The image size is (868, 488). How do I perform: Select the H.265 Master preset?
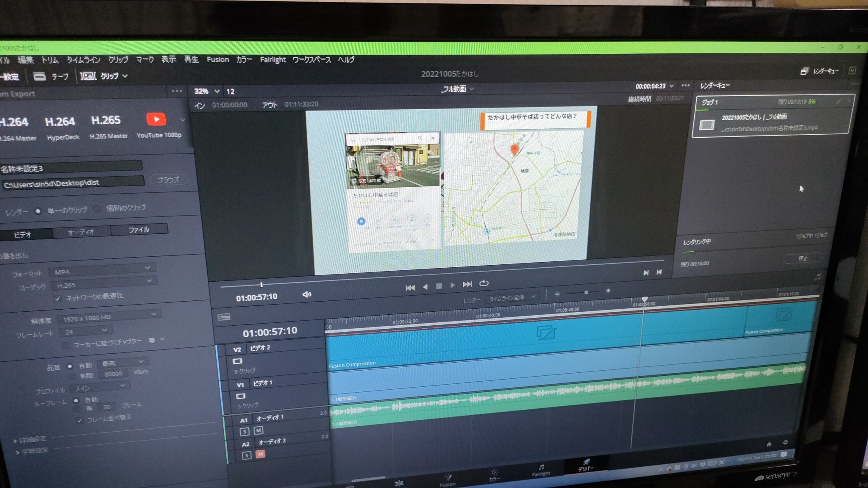pos(108,127)
